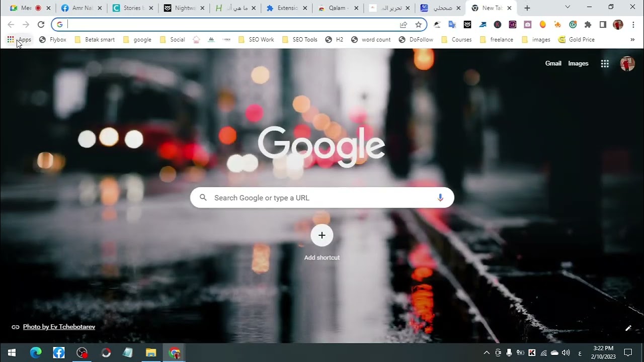The height and width of the screenshot is (362, 644).
Task: Close the New Tab tab
Action: click(509, 8)
